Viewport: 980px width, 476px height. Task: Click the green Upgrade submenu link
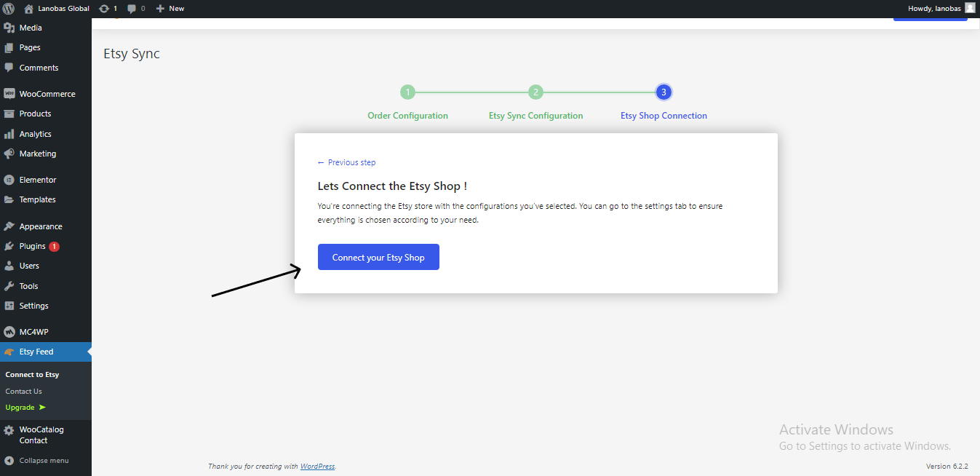click(25, 408)
